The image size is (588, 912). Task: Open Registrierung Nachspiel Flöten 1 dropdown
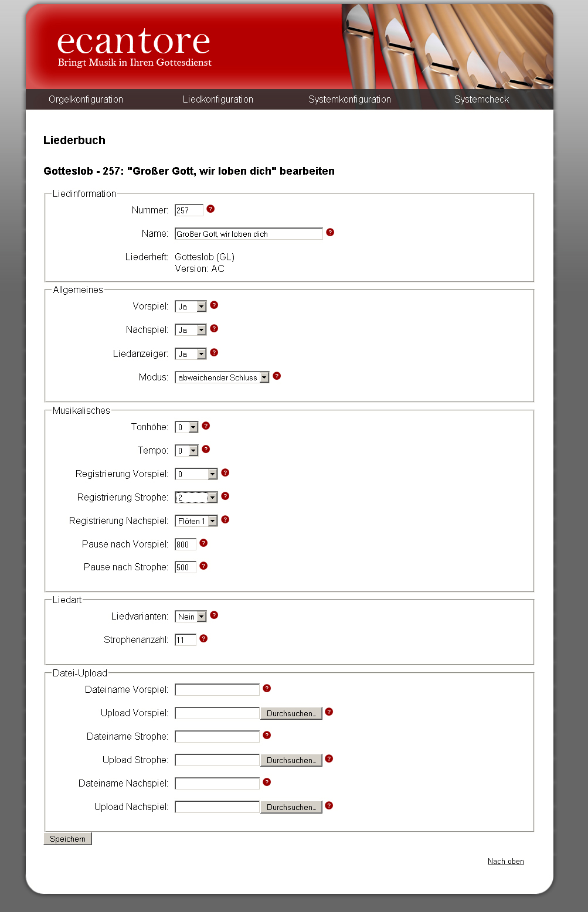click(196, 521)
